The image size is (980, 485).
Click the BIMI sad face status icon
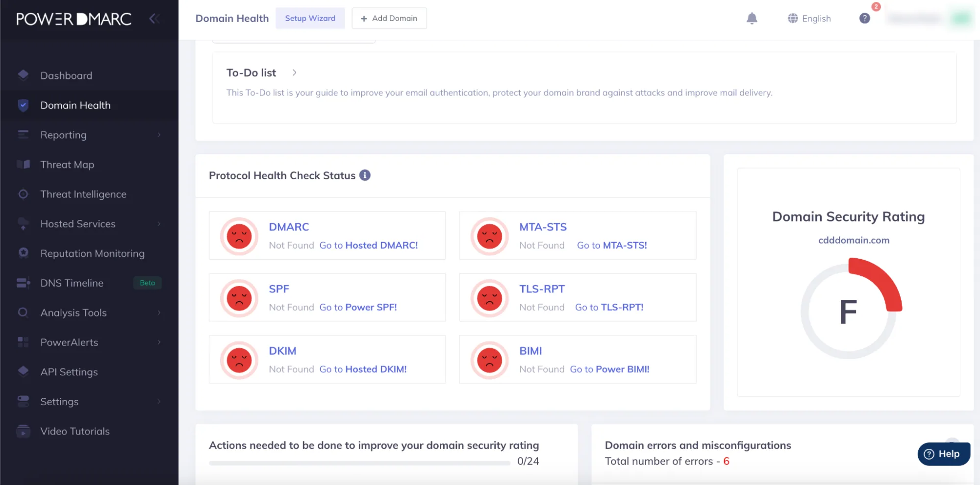point(489,360)
